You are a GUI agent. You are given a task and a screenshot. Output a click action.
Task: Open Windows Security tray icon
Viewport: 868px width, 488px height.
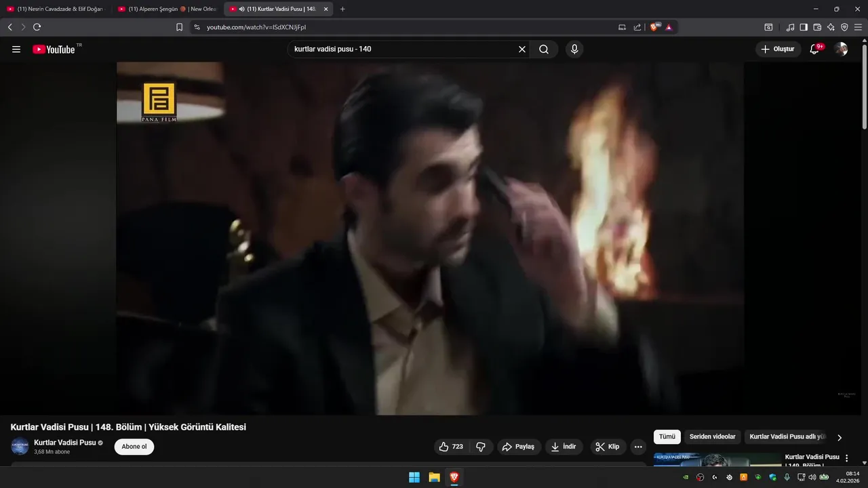click(773, 477)
